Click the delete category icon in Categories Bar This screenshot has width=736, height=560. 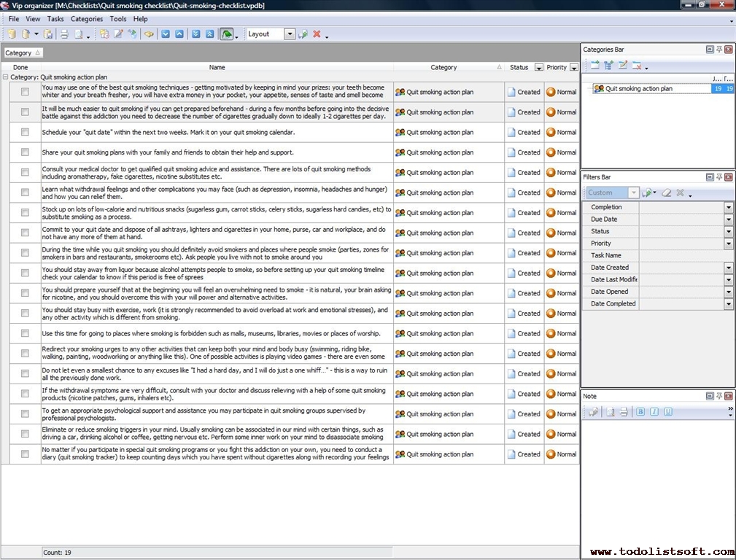(x=637, y=66)
